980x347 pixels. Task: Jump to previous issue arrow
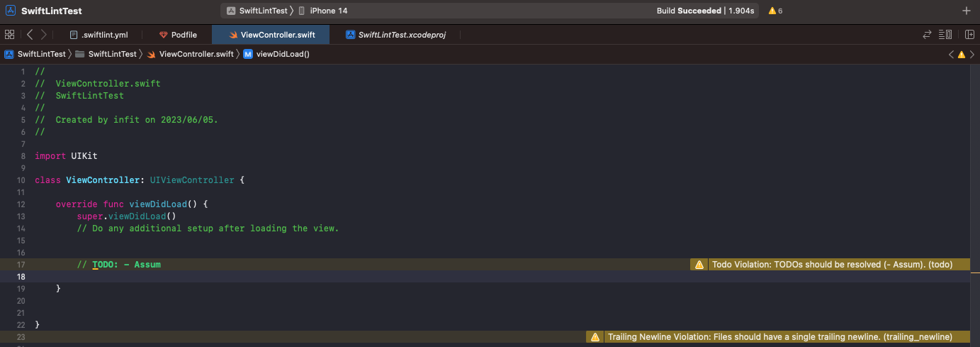tap(952, 54)
